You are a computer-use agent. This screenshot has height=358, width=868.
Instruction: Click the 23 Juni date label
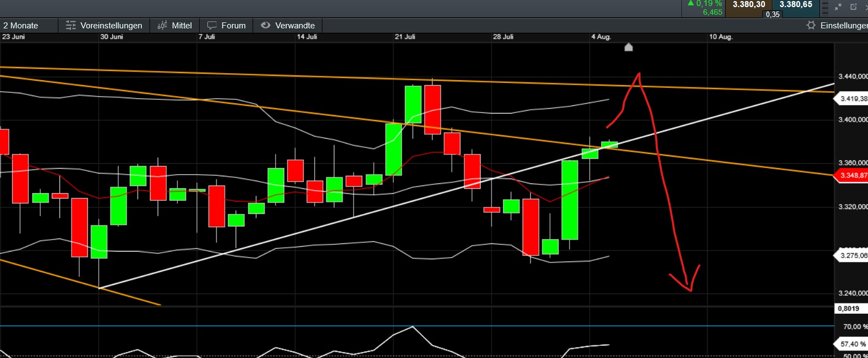coord(14,37)
